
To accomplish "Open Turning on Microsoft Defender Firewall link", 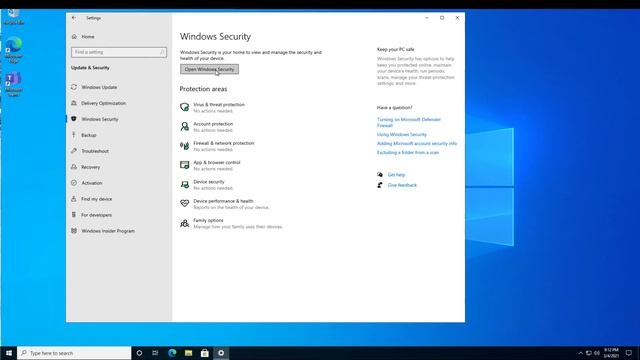I will [409, 122].
